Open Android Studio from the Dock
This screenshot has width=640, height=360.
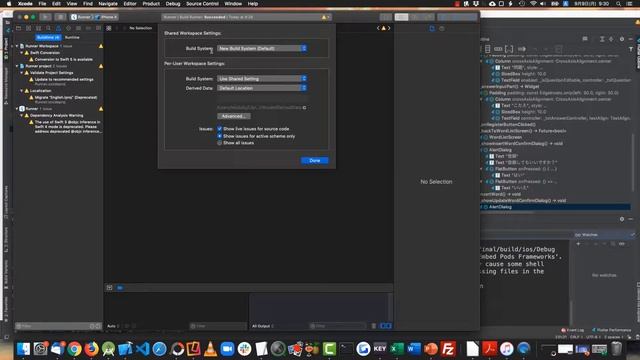[x=108, y=349]
